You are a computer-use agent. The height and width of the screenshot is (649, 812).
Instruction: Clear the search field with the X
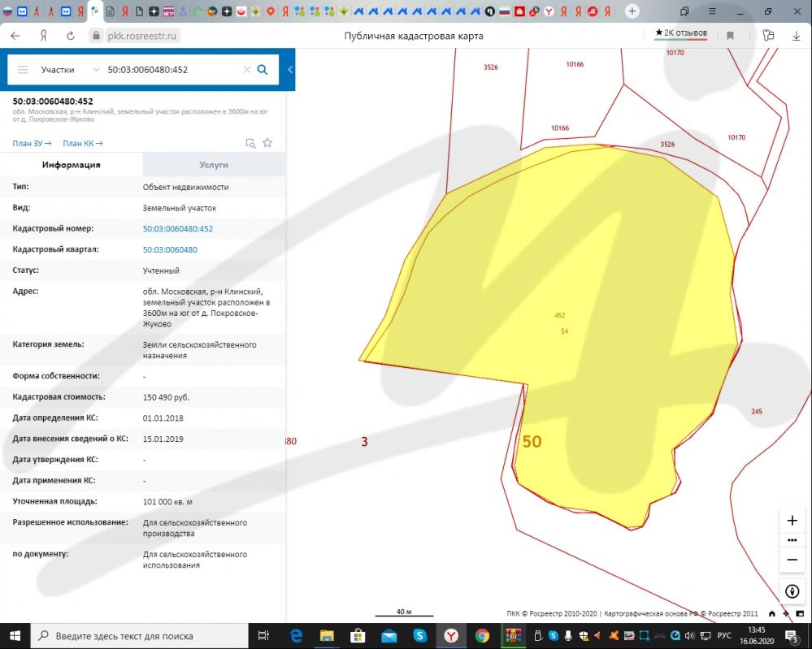[x=247, y=69]
